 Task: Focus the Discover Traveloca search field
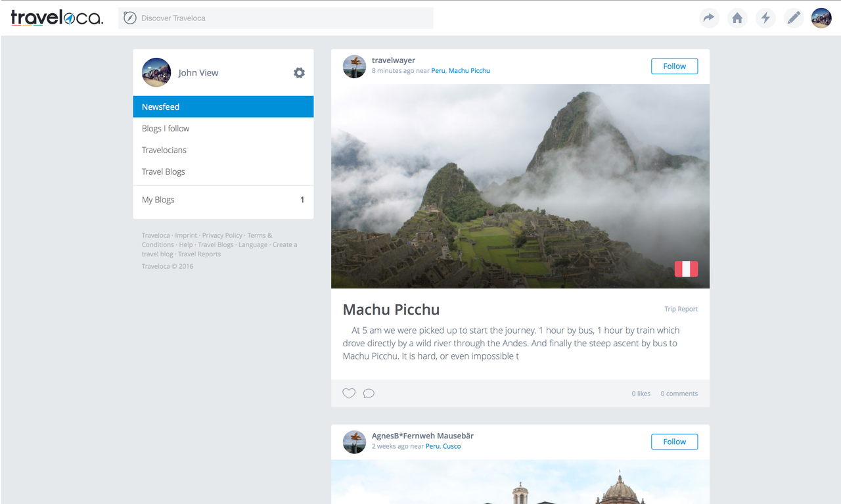coord(275,18)
